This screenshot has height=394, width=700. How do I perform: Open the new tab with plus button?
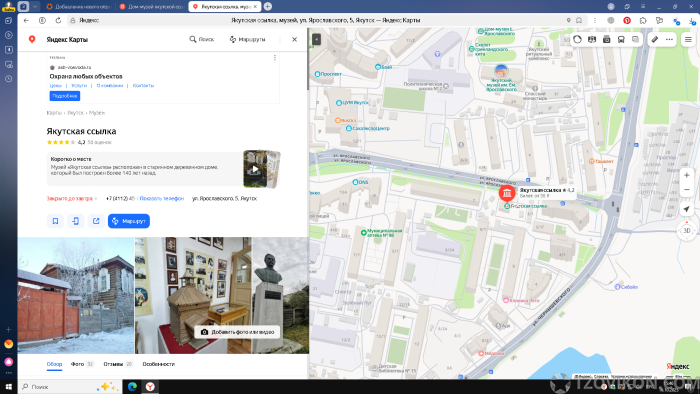268,6
